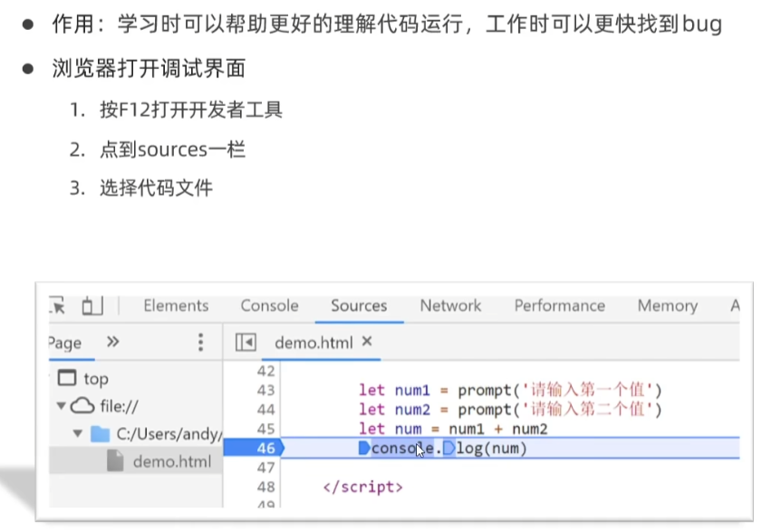Select the demo.html editor tab
The height and width of the screenshot is (532, 781).
click(x=313, y=343)
